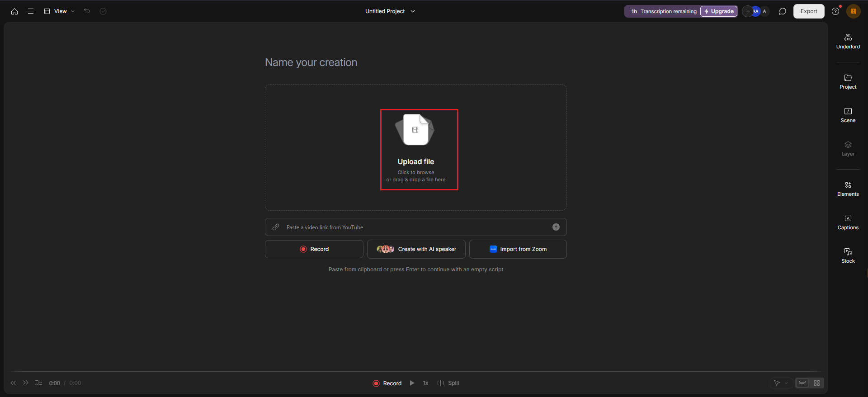
Task: Click the Upgrade button
Action: [x=719, y=11]
